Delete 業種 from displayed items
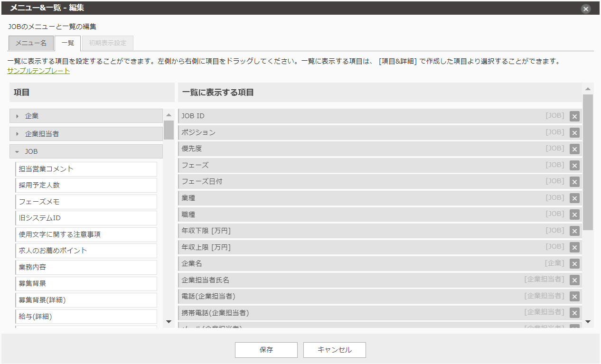Viewport: 601px width, 364px height. coord(574,198)
